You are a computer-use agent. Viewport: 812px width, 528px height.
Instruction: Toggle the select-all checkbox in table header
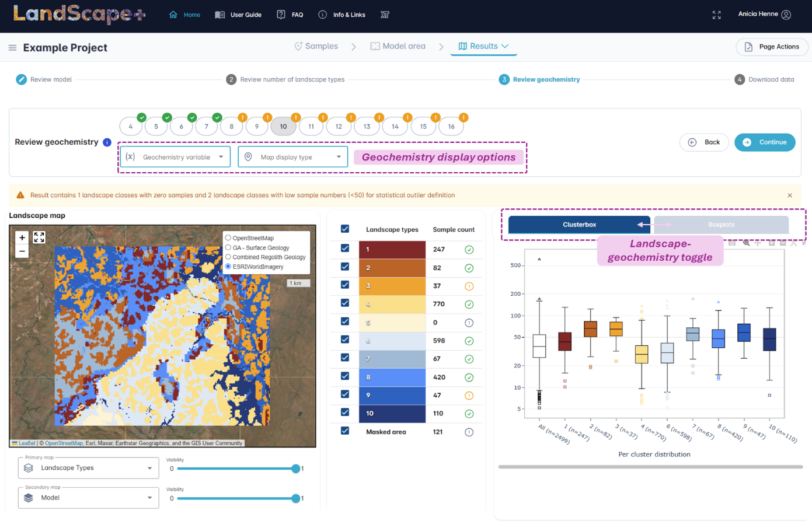345,229
